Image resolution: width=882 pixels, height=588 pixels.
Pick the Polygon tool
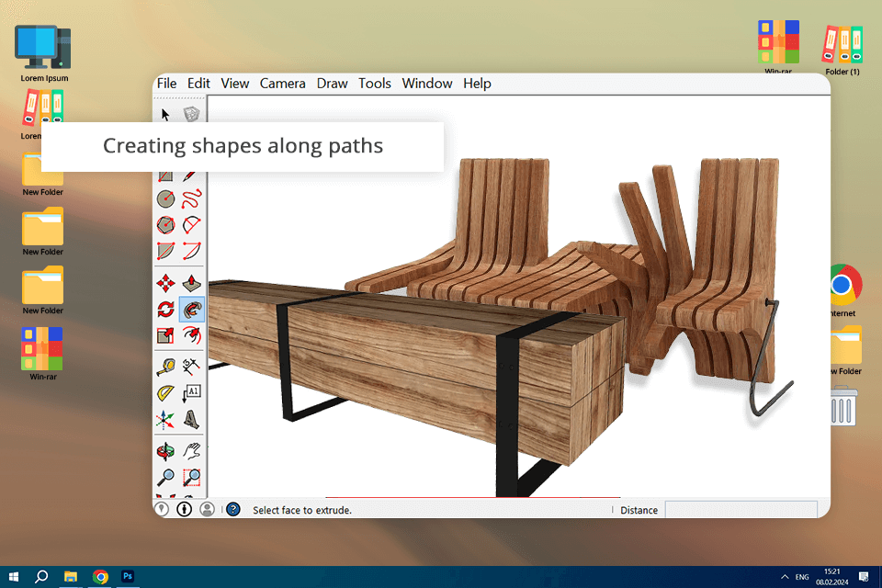tap(165, 225)
